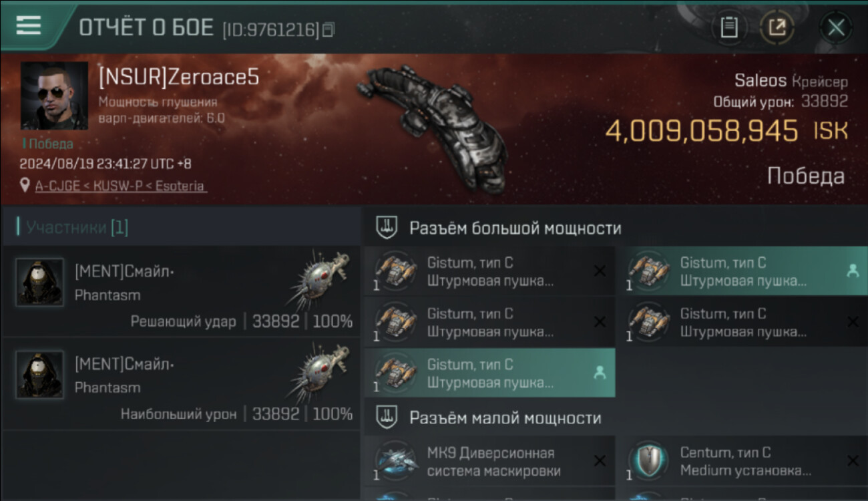868x501 pixels.
Task: Open the clipboard report icon
Action: [x=728, y=27]
